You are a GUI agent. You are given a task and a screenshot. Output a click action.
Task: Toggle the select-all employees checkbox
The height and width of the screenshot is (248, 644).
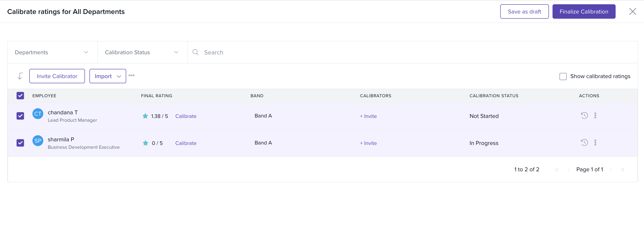tap(20, 96)
